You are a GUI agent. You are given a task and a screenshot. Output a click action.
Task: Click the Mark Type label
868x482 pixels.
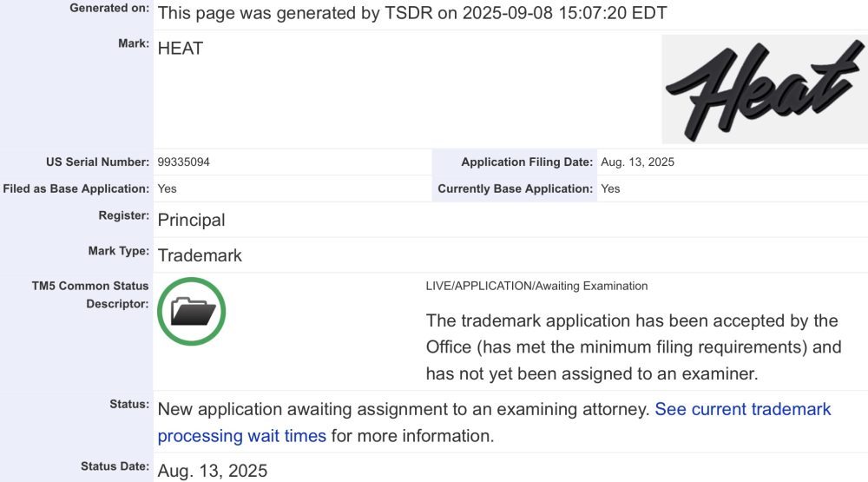tap(118, 251)
